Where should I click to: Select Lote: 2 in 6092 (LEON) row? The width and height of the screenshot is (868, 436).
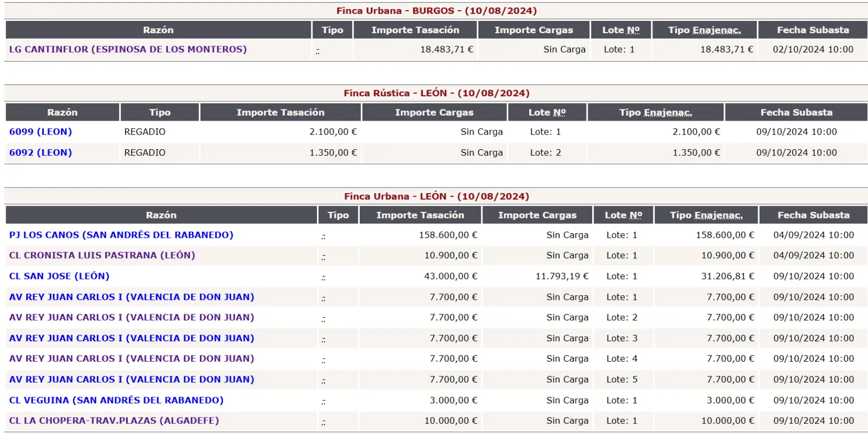[545, 152]
